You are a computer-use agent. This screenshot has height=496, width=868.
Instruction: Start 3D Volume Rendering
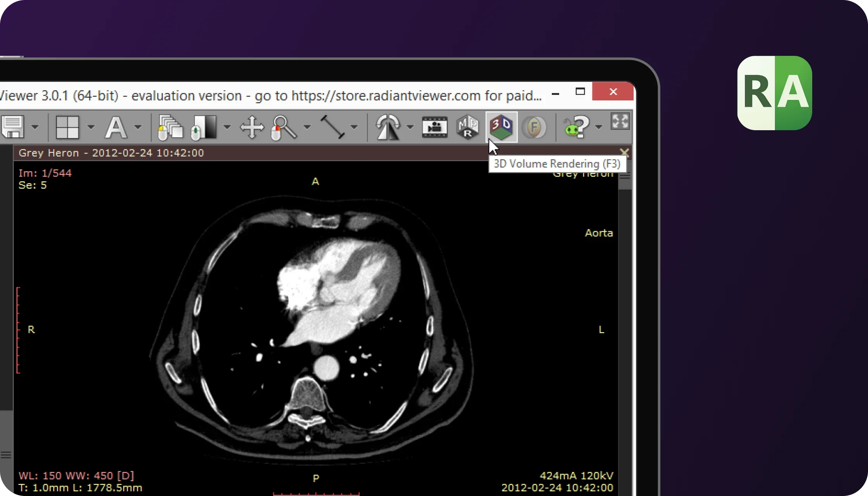501,127
